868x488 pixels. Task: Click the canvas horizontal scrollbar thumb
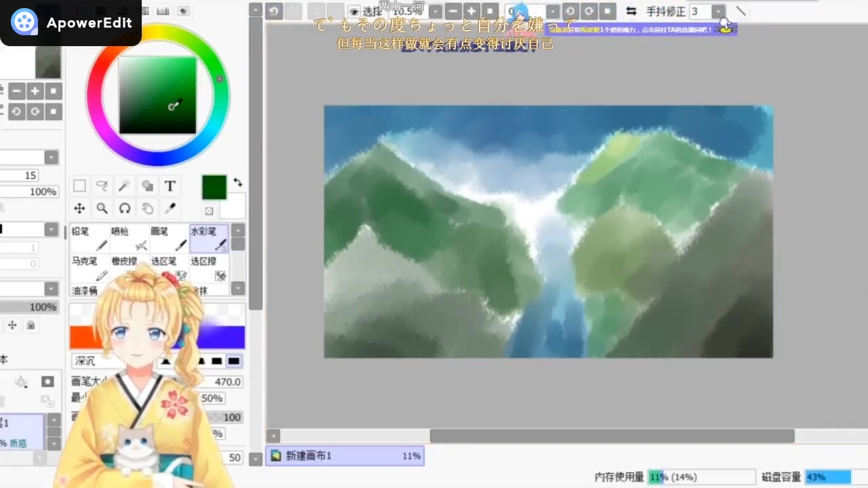tap(612, 436)
